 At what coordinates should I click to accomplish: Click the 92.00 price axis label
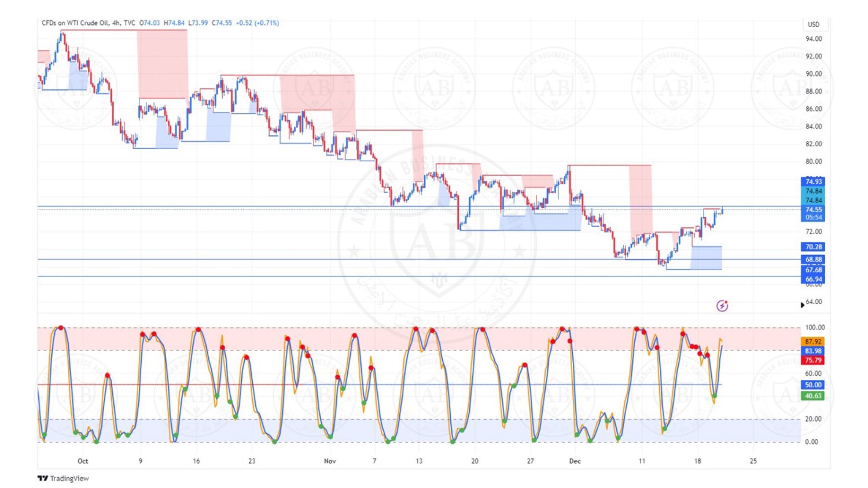(x=814, y=56)
